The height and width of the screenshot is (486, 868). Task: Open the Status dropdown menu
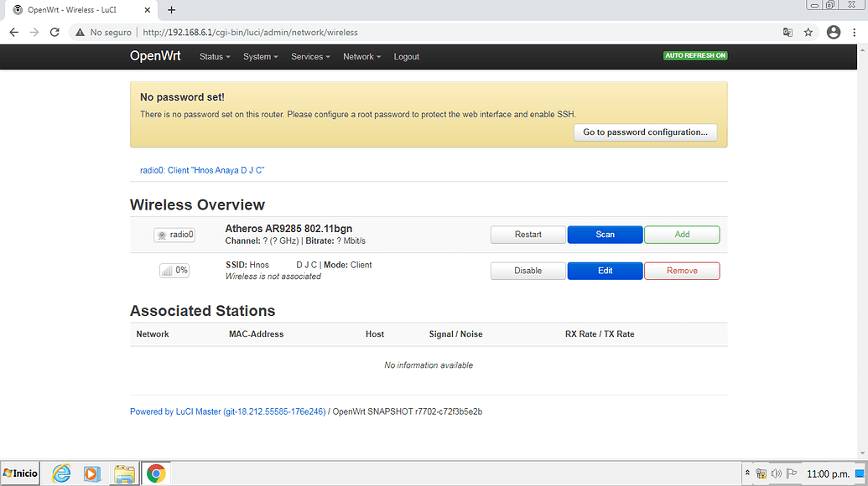point(214,56)
